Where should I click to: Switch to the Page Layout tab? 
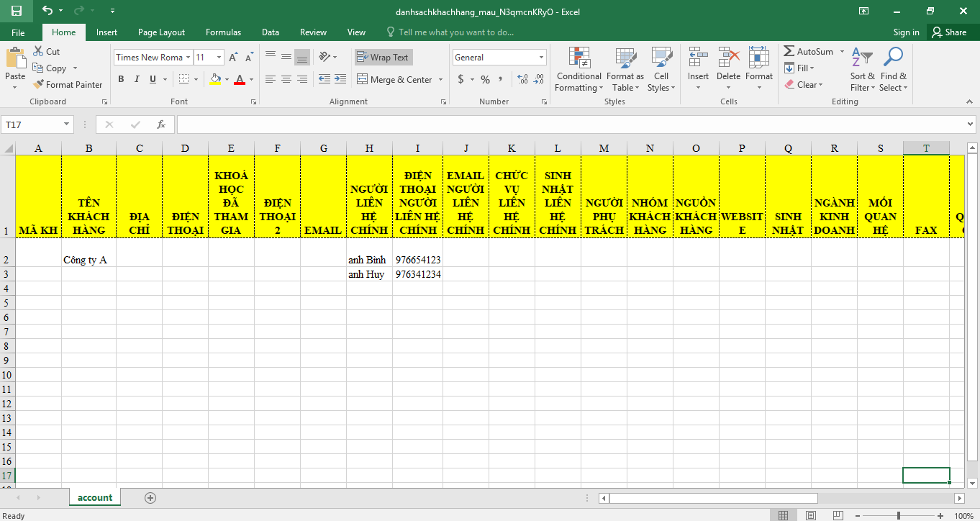(161, 32)
